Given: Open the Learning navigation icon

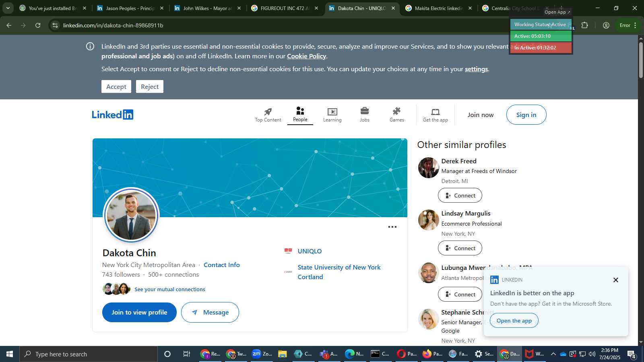Looking at the screenshot, I should (332, 115).
